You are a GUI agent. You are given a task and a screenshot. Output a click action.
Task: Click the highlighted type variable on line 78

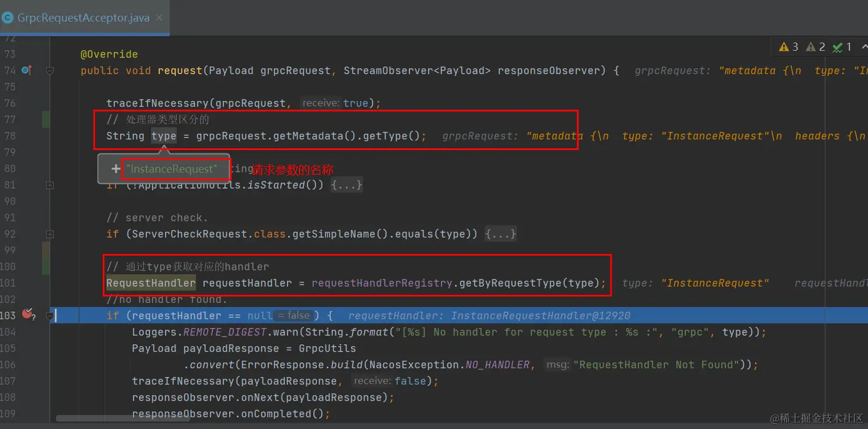(164, 136)
